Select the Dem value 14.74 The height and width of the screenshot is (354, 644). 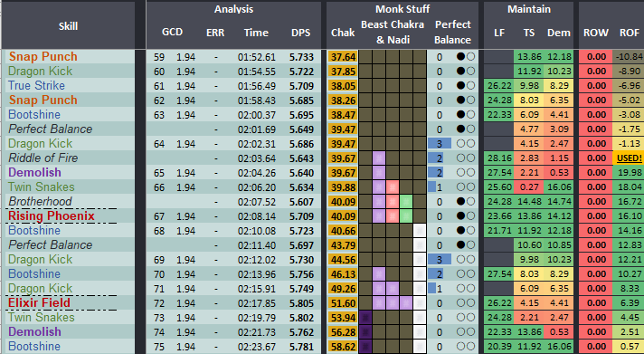click(x=559, y=202)
